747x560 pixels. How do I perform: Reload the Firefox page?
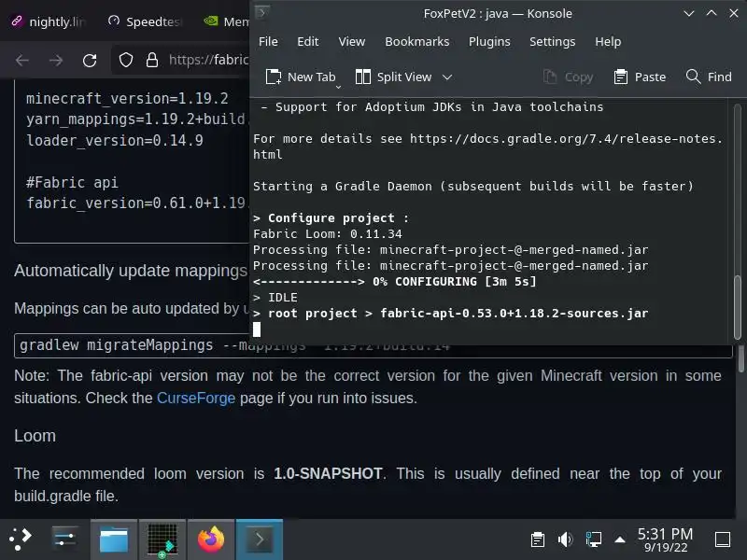tap(90, 60)
